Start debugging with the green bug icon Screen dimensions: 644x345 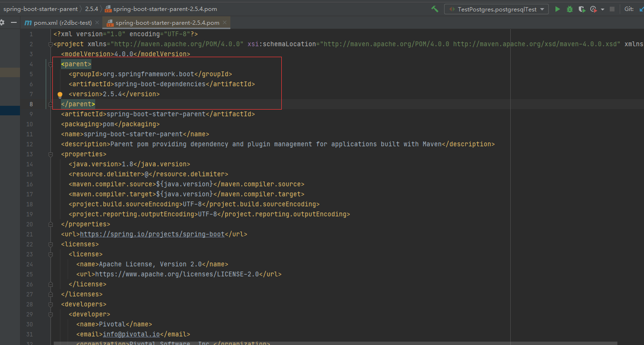point(569,9)
